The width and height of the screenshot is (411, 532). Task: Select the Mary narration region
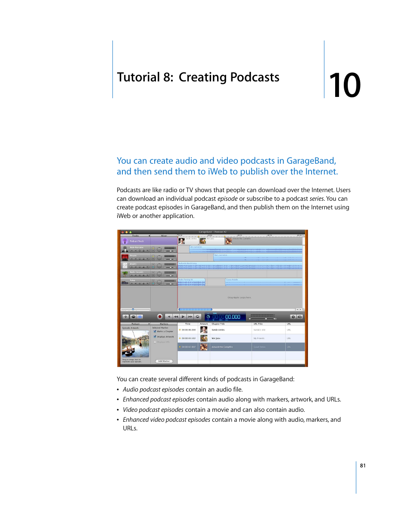pos(258,258)
